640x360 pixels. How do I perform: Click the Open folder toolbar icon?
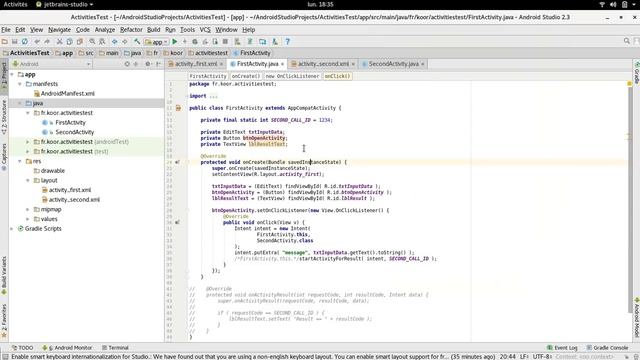click(x=4, y=42)
